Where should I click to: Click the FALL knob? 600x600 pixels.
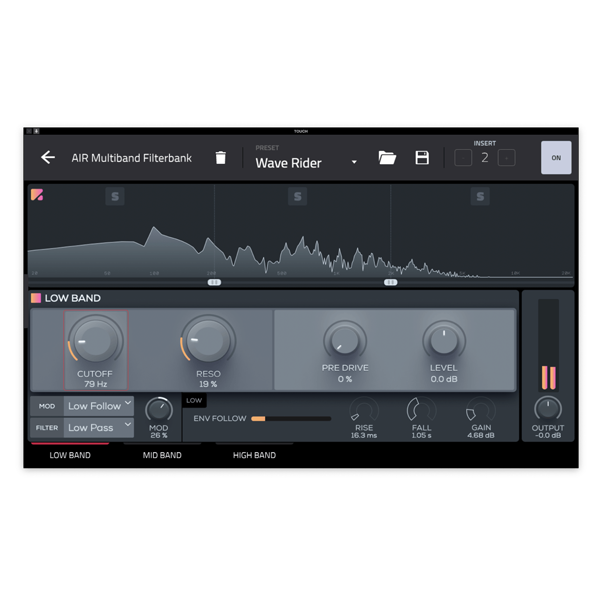(x=421, y=409)
